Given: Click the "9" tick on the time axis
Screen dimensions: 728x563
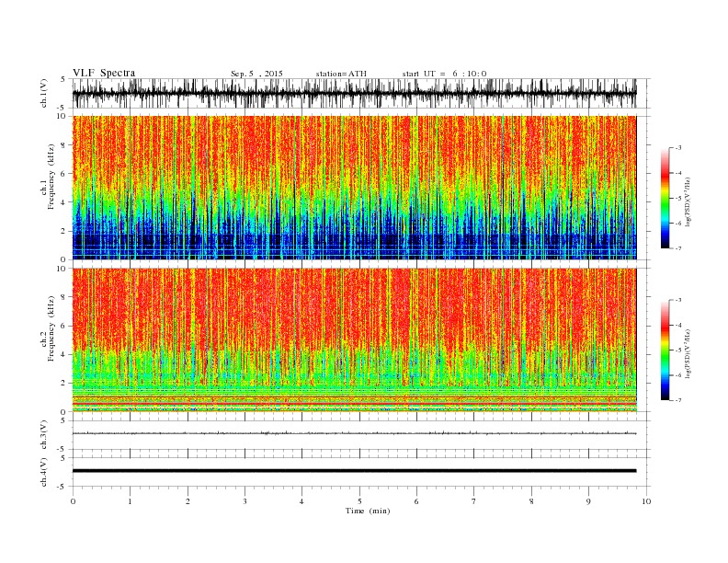Looking at the screenshot, I should [x=588, y=501].
